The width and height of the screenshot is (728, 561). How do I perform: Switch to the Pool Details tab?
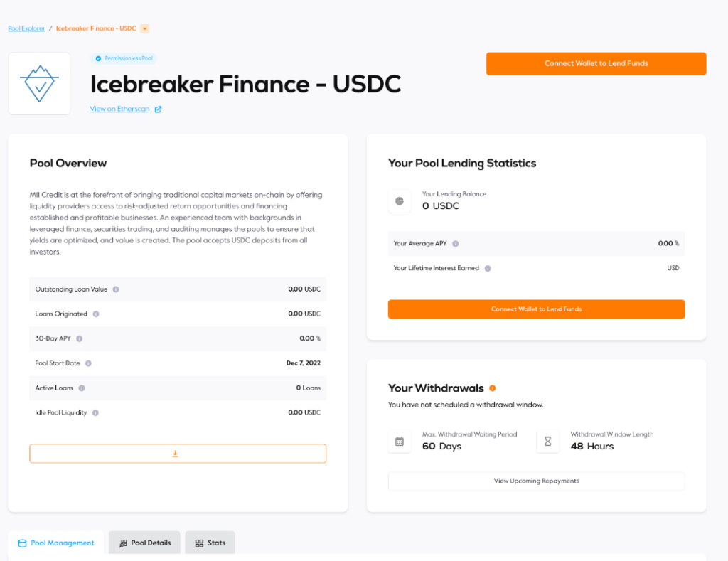[x=144, y=543]
